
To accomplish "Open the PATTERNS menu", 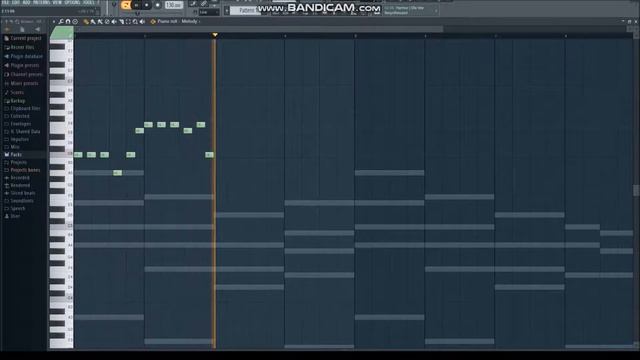I will 42,2.
